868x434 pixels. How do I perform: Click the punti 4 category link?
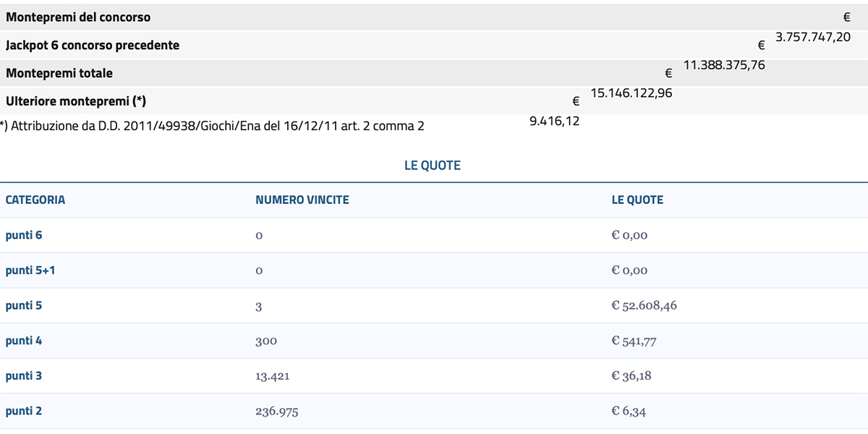[x=23, y=340]
